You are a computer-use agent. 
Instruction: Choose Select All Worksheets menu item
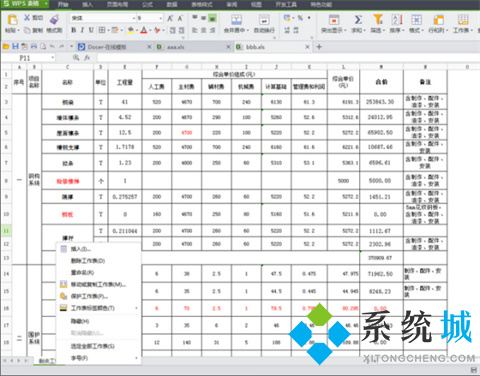coord(99,346)
